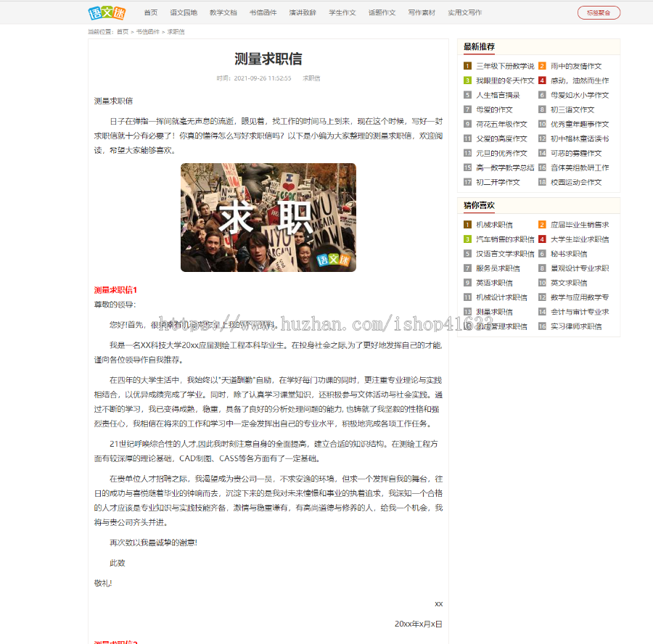Open 服务员求职信 in 猜你喜欢

[x=498, y=268]
